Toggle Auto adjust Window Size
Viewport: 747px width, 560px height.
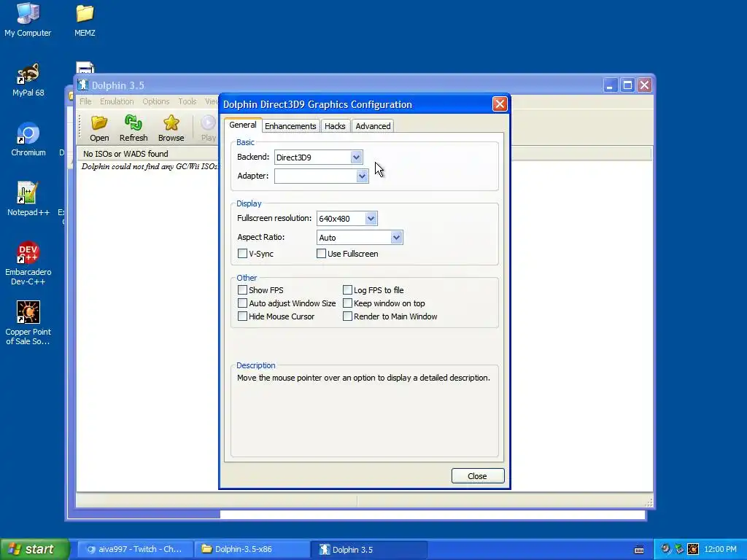click(x=242, y=303)
